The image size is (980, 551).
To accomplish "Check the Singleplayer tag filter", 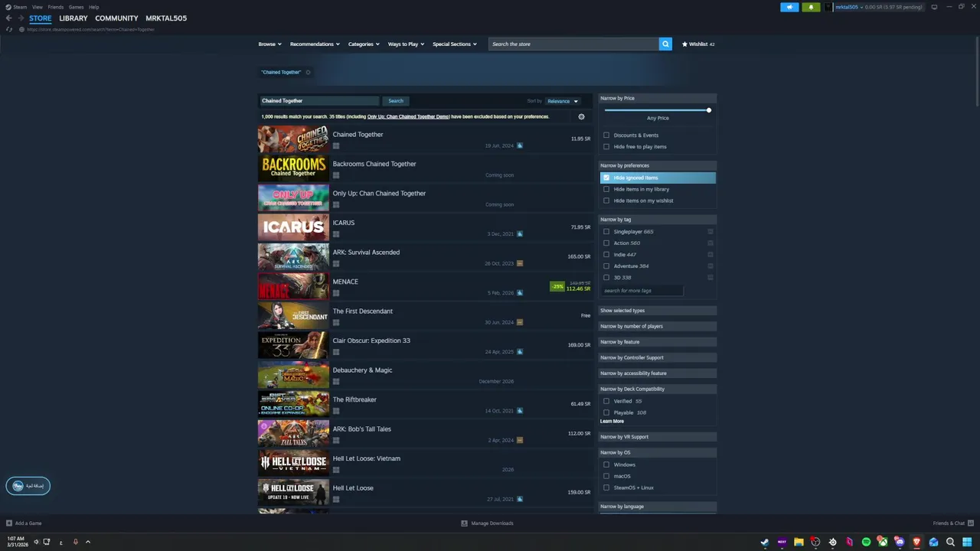I will click(x=606, y=232).
